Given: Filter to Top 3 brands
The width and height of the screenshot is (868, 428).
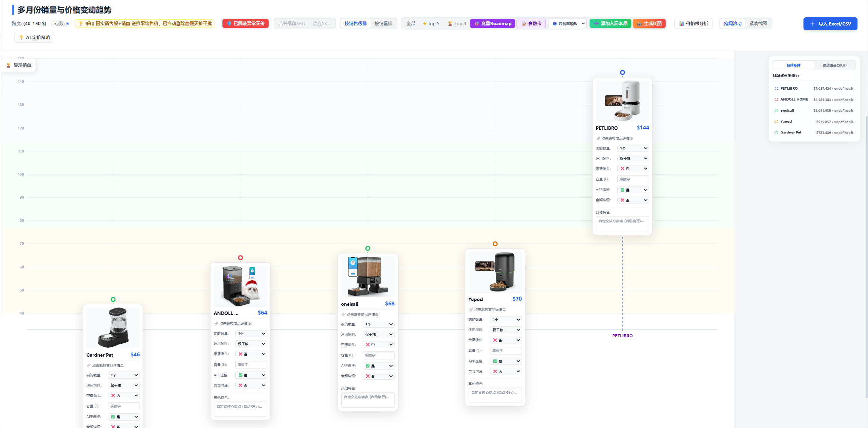Looking at the screenshot, I should (x=457, y=23).
